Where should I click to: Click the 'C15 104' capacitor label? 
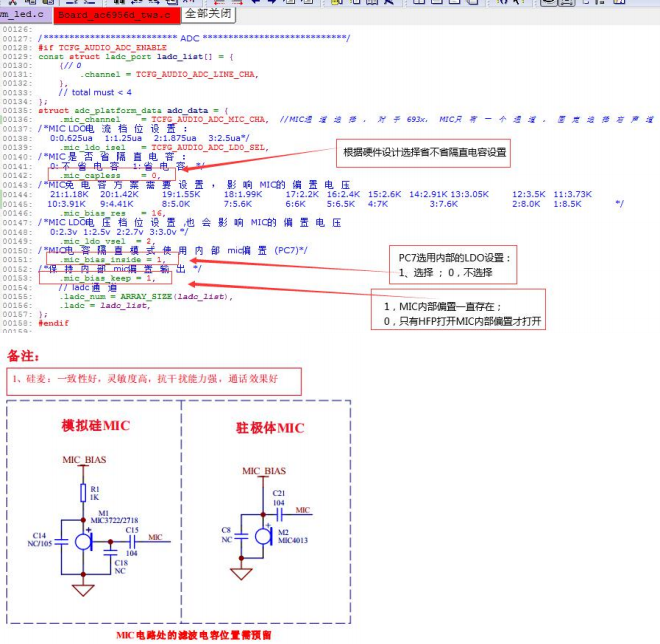click(132, 541)
